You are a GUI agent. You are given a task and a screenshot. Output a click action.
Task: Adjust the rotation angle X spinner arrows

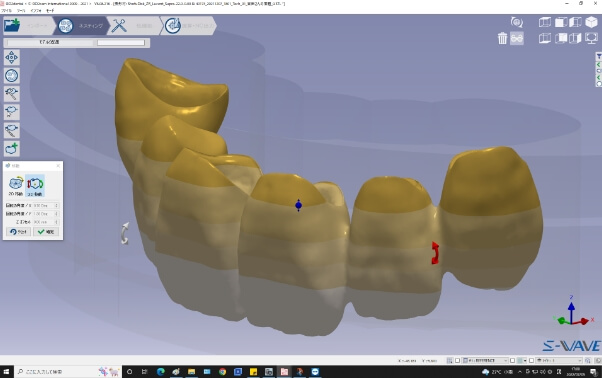point(57,205)
